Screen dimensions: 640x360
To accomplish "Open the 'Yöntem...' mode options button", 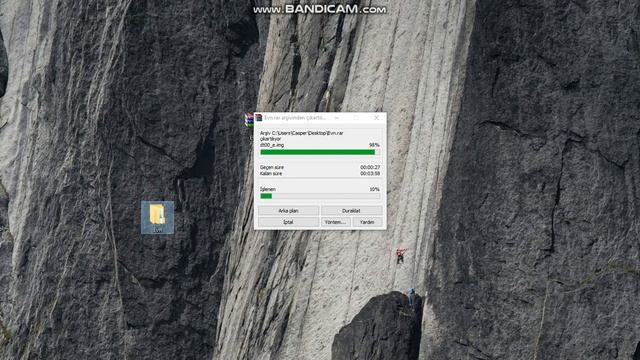I will (335, 222).
